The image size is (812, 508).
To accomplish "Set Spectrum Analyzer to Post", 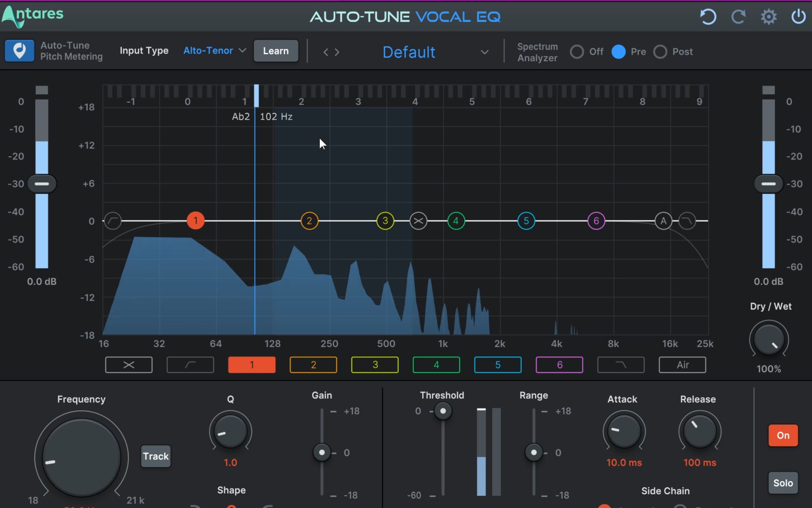I will click(x=660, y=52).
